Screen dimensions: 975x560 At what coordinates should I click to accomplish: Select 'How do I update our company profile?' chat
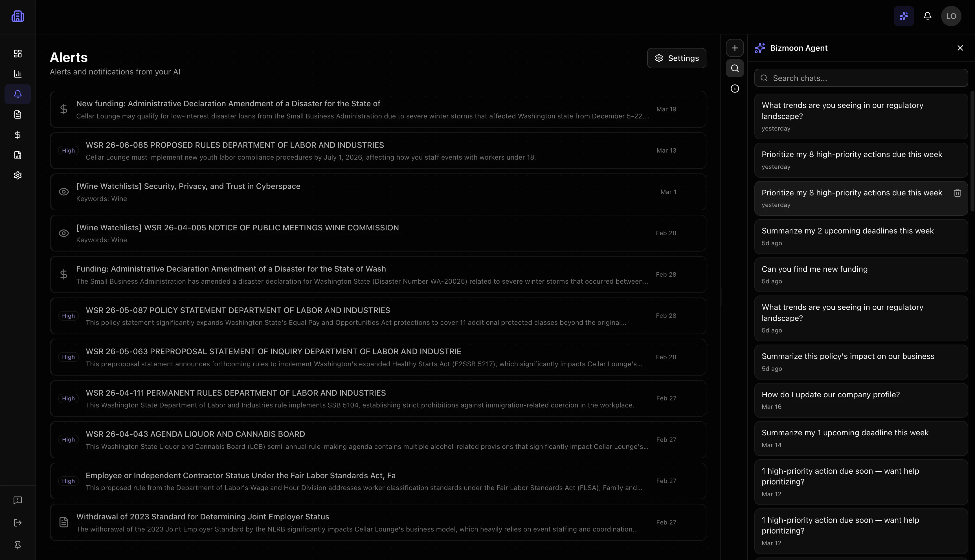point(830,394)
